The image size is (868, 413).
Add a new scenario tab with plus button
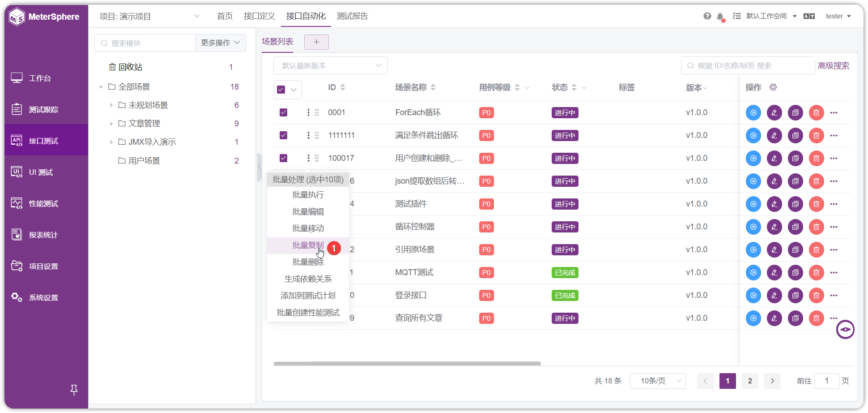coord(316,42)
